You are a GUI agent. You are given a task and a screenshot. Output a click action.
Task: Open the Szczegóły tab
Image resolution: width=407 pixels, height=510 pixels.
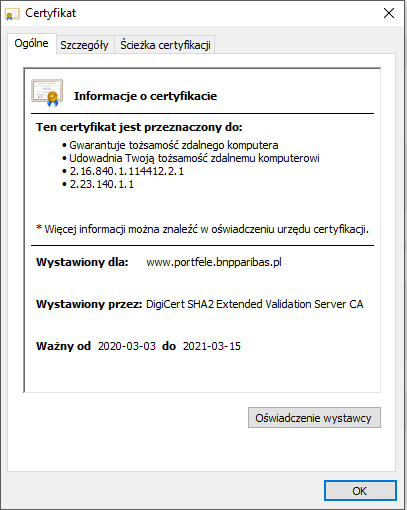click(84, 45)
